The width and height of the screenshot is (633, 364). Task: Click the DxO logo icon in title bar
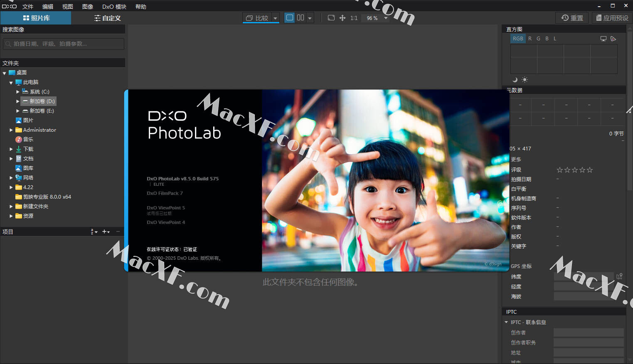9,6
